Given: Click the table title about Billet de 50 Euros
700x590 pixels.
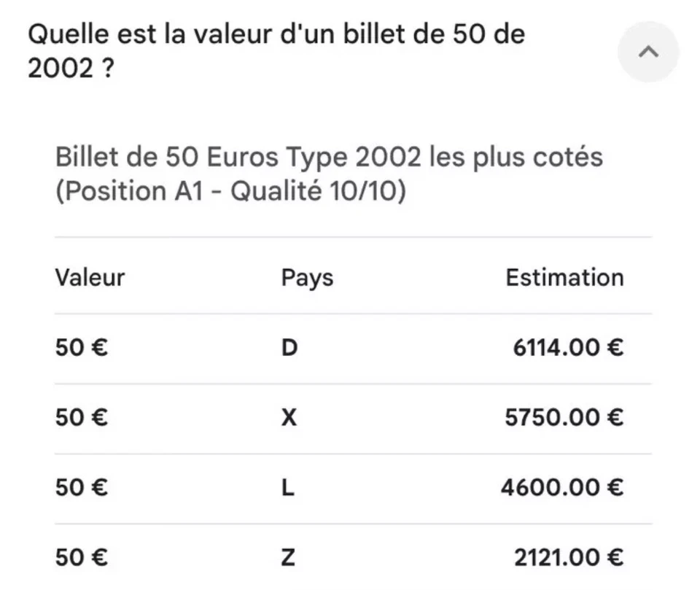Looking at the screenshot, I should 328,157.
